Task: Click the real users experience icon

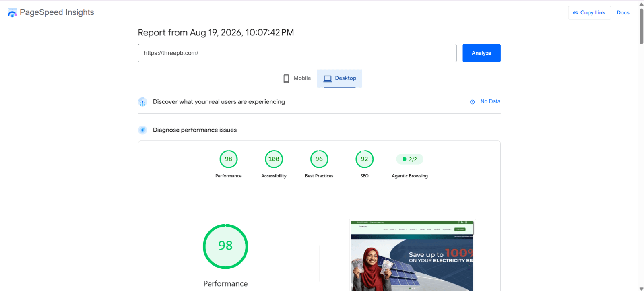Action: tap(142, 102)
